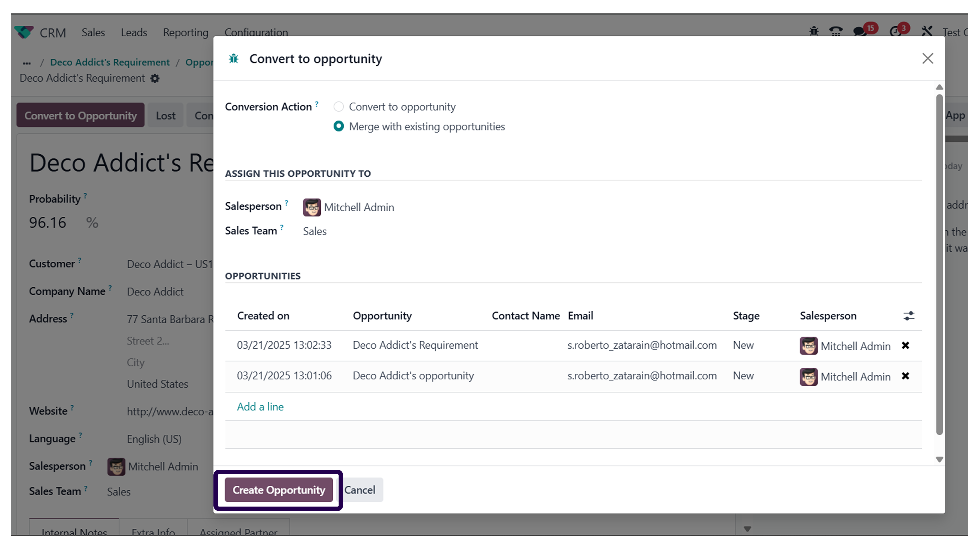The width and height of the screenshot is (980, 558).
Task: Sort by the Stage column header
Action: coord(746,316)
